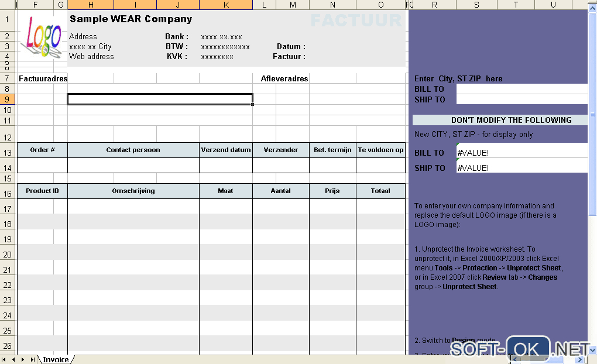597x364 pixels.
Task: Select row 1 header
Action: coord(7,20)
